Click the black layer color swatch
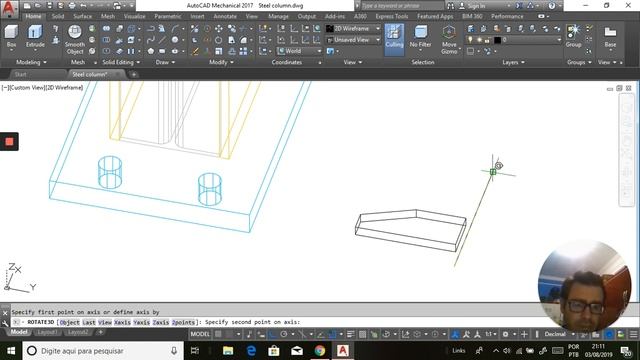 (x=497, y=40)
